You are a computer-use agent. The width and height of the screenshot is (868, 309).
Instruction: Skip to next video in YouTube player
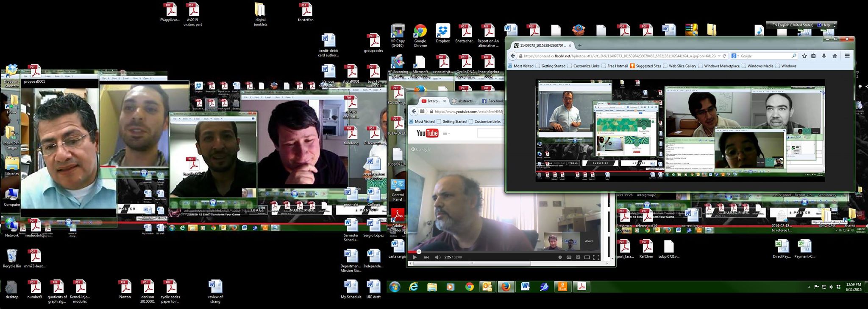pos(426,257)
